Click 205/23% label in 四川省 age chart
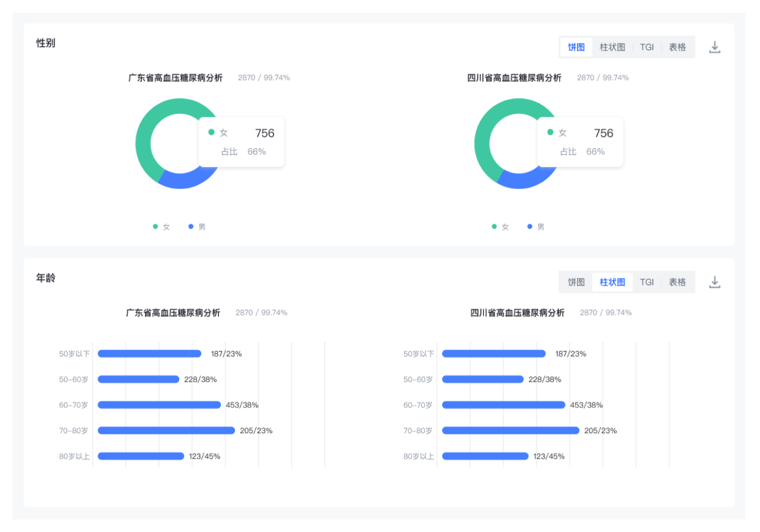The image size is (760, 532). 600,431
